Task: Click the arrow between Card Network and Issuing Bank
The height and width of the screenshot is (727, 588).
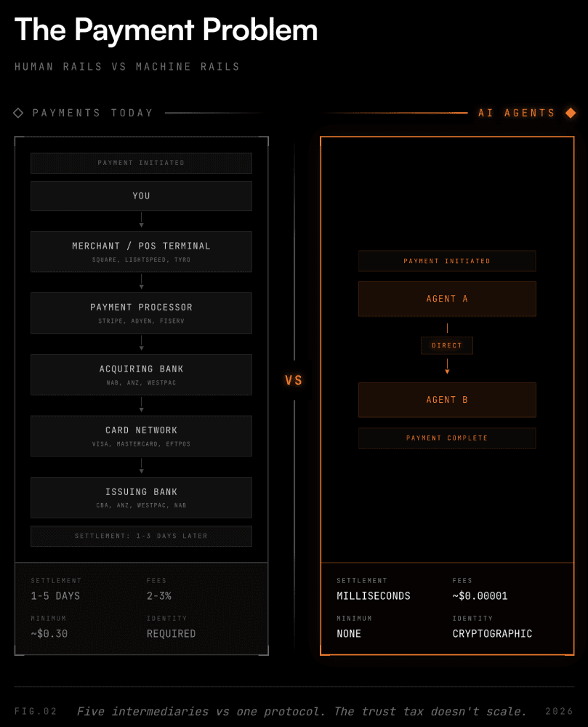Action: [x=141, y=466]
